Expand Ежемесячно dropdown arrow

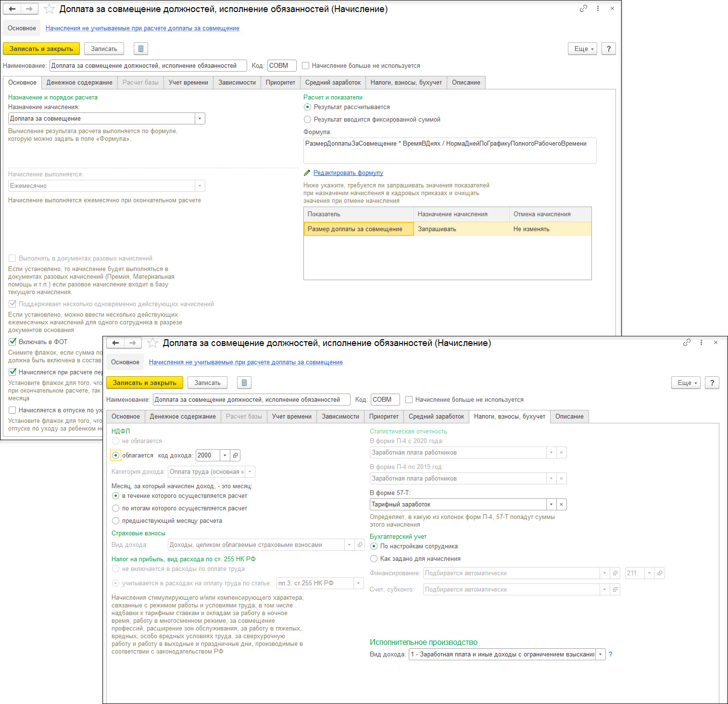(x=200, y=185)
